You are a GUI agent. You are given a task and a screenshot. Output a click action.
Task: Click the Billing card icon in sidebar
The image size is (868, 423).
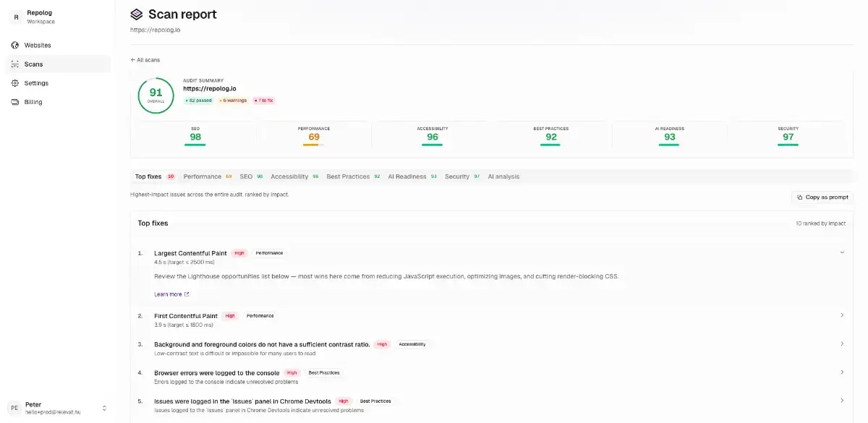(x=15, y=102)
